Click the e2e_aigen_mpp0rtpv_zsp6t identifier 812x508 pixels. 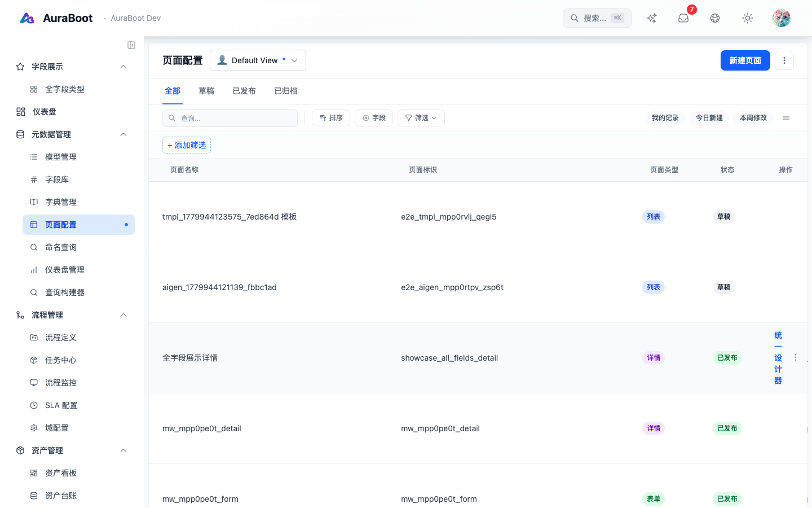click(452, 287)
